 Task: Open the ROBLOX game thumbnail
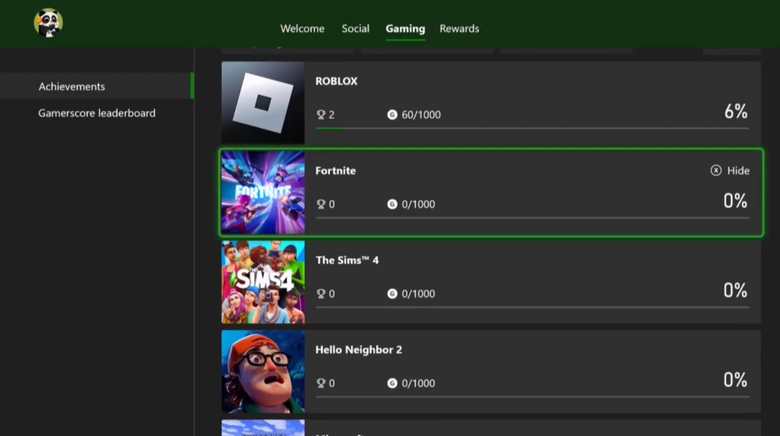pyautogui.click(x=263, y=103)
